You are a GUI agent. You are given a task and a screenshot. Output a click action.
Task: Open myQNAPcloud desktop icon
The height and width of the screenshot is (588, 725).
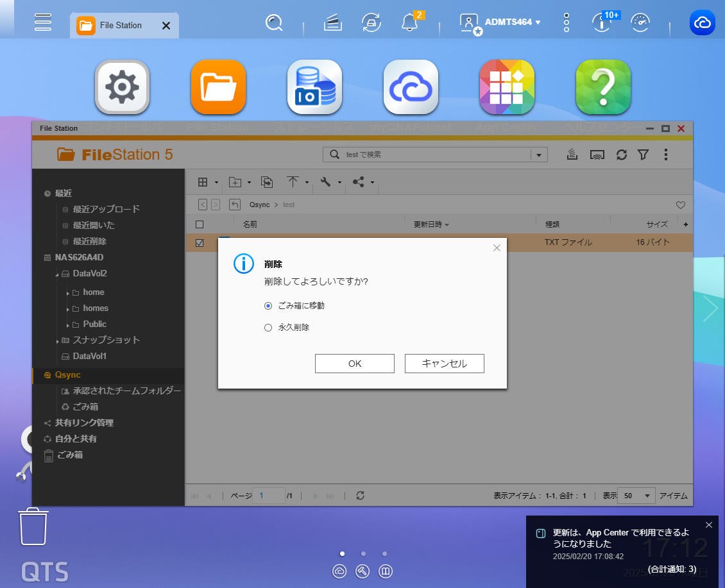[x=411, y=87]
